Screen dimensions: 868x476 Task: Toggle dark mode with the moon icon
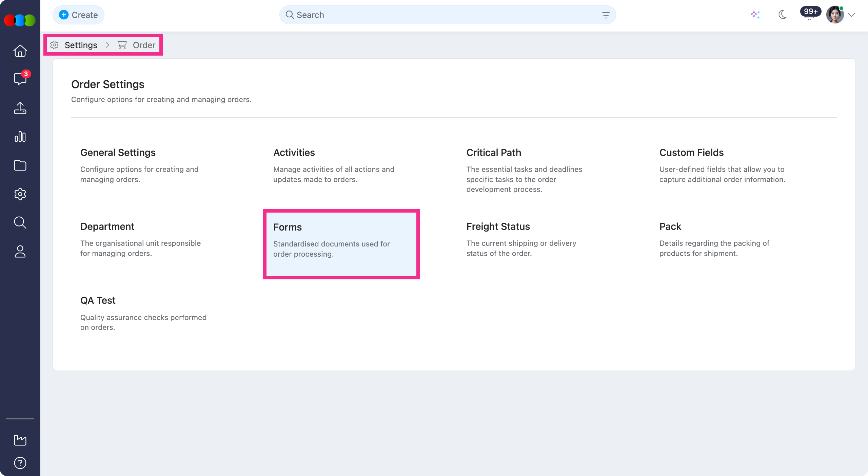point(783,15)
